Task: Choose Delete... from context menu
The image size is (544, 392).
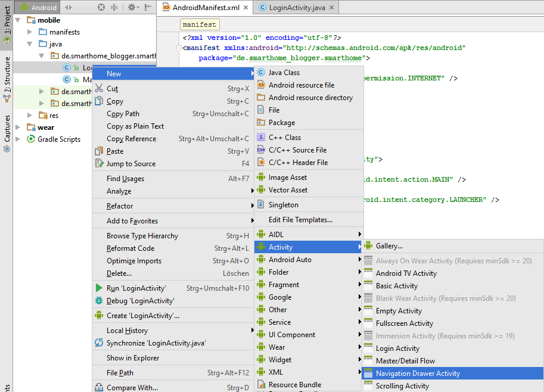Action: (173, 273)
